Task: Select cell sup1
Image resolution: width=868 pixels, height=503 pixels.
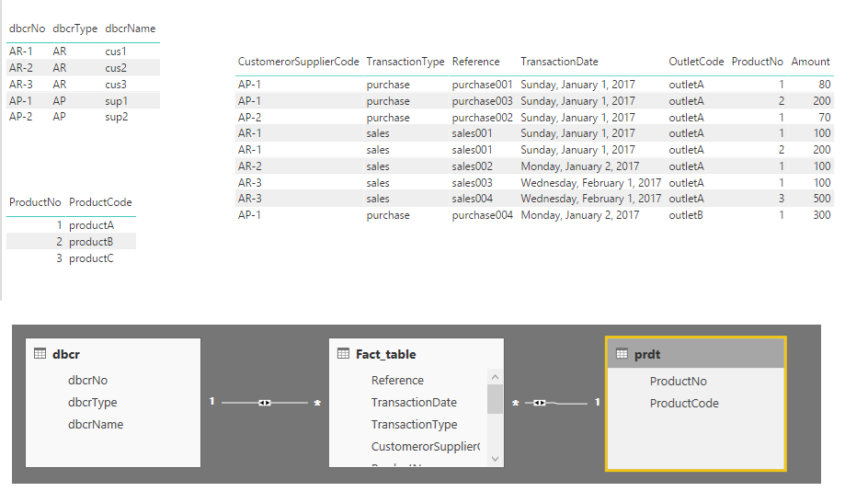Action: pos(116,101)
